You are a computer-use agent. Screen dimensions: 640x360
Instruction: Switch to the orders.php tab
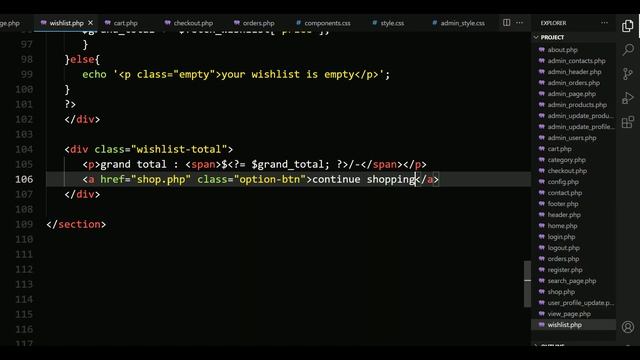coord(258,23)
